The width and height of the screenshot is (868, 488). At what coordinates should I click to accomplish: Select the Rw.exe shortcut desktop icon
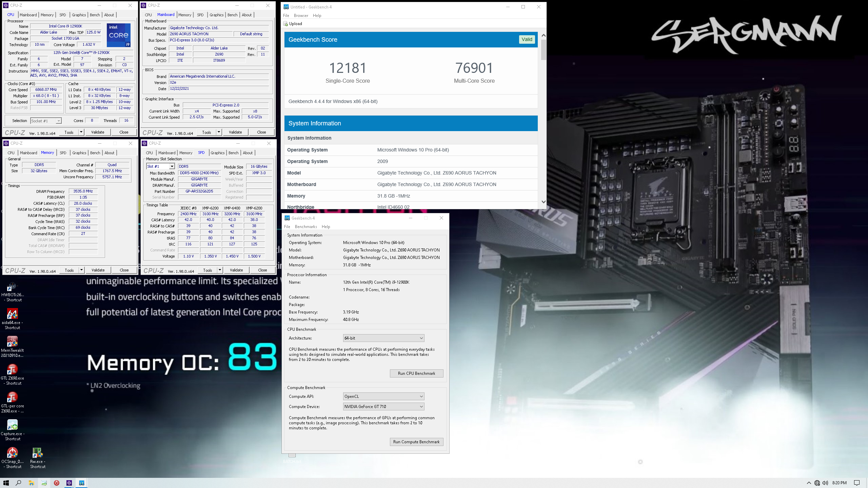pos(37,458)
